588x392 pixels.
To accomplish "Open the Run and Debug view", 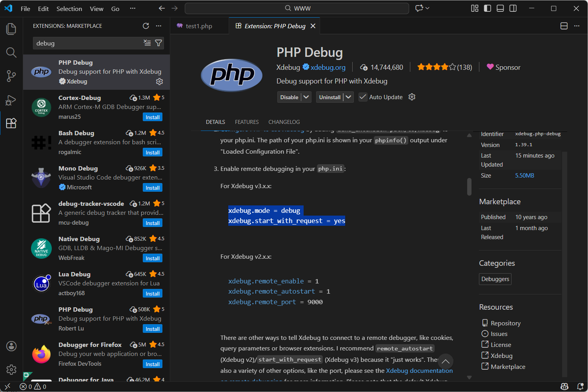I will click(11, 100).
